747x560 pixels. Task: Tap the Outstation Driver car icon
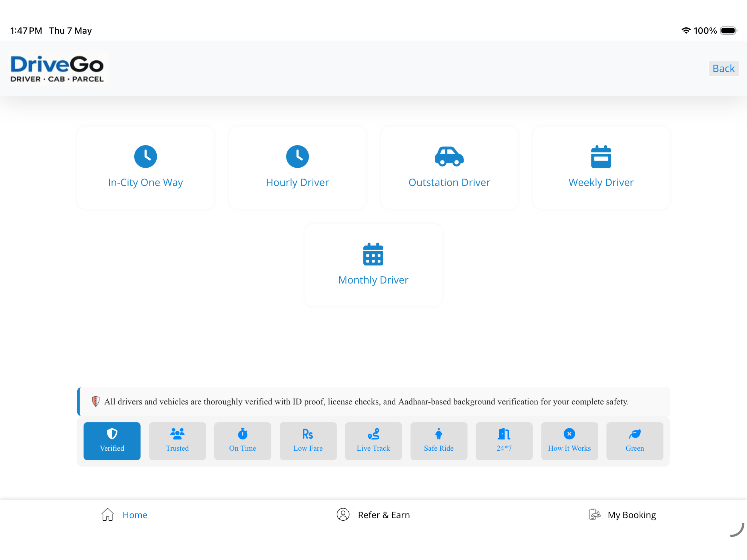coord(449,156)
